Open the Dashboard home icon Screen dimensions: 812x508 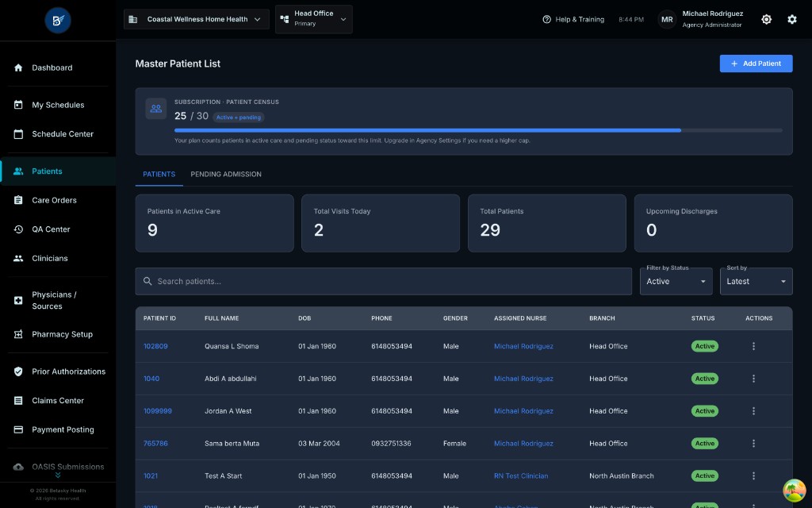point(18,68)
